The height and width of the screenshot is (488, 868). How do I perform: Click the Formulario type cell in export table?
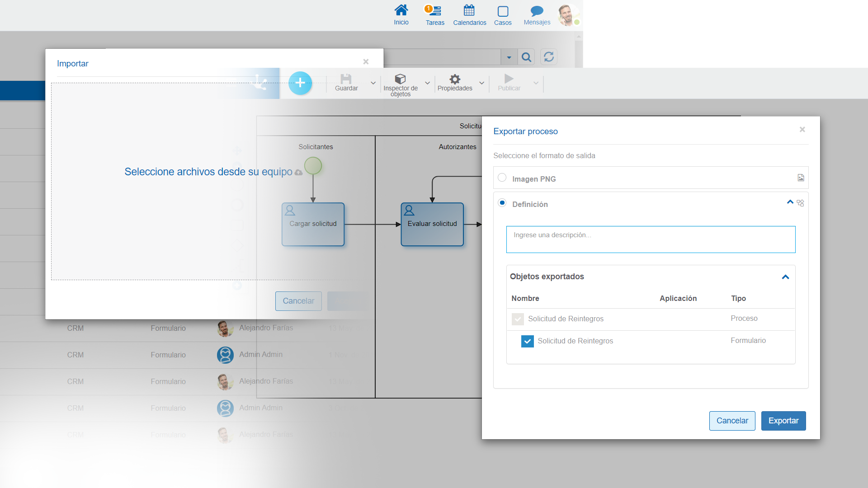pyautogui.click(x=748, y=341)
